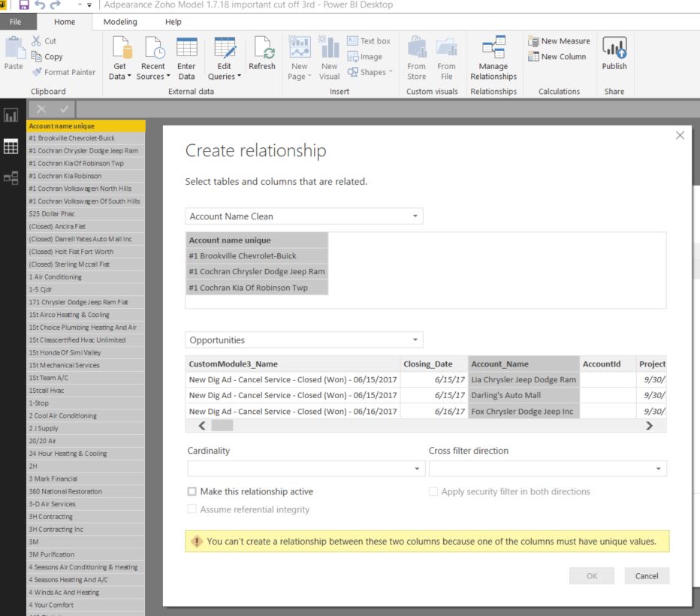Viewport: 700px width, 616px height.
Task: Select Closing_Date column header
Action: click(434, 364)
